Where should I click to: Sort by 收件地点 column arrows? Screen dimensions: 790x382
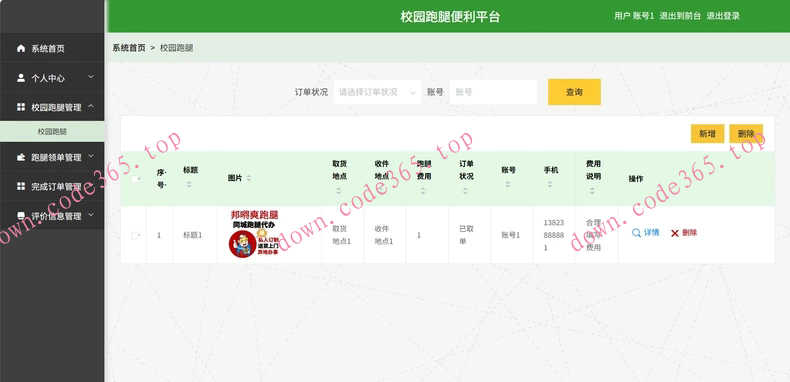tap(380, 190)
